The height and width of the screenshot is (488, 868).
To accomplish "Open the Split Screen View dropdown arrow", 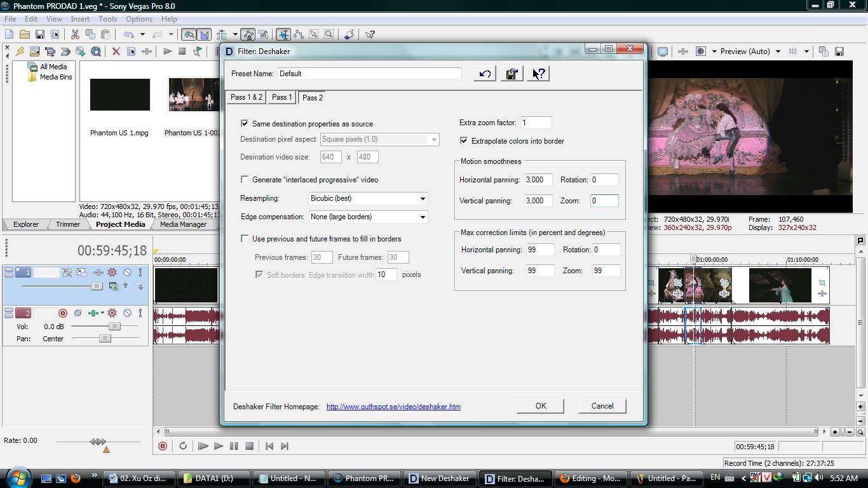I will [714, 51].
